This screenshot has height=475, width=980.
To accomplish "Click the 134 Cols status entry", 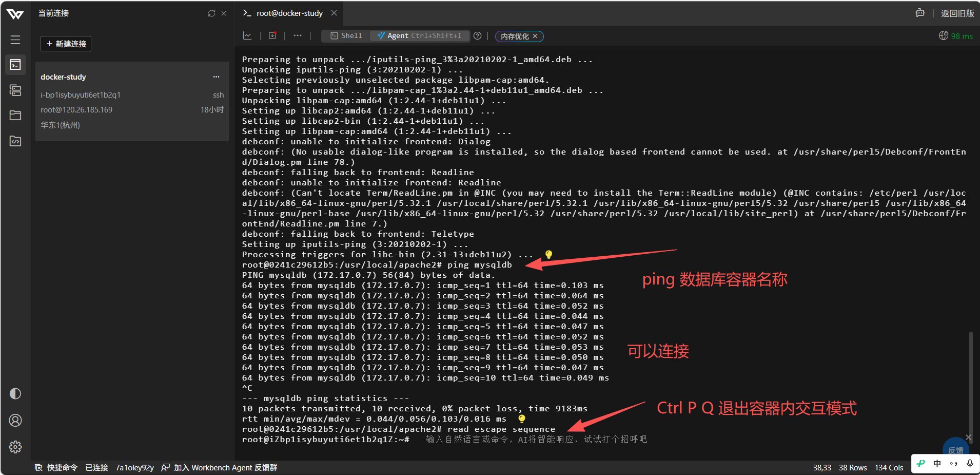I will [889, 467].
